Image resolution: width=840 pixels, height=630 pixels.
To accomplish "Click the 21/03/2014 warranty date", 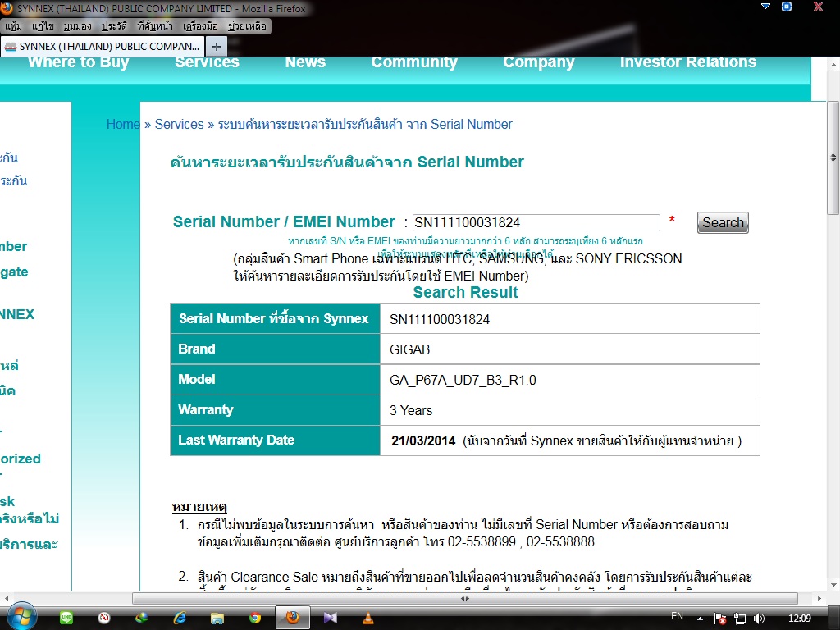I will [423, 441].
